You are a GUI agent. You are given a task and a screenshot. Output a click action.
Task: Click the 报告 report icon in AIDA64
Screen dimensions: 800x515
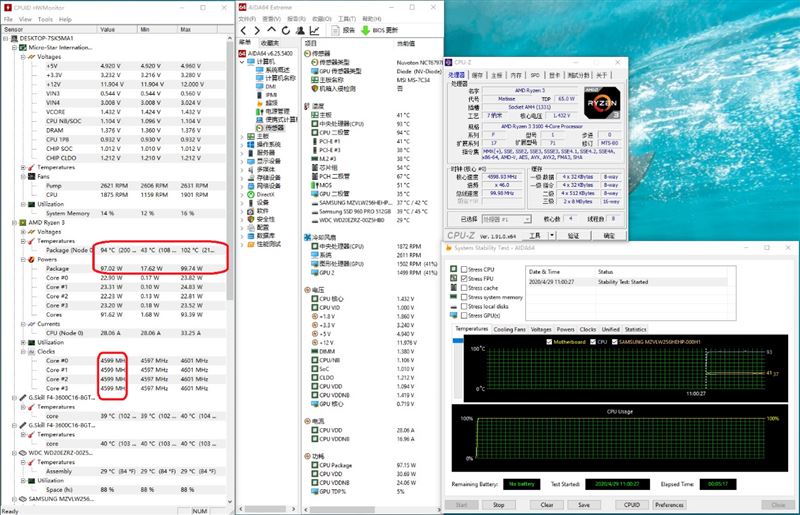click(335, 31)
